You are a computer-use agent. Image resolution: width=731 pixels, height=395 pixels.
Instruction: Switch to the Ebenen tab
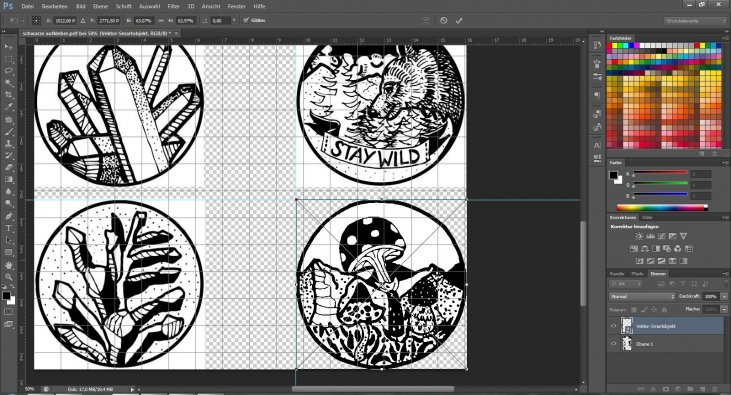[x=658, y=274]
